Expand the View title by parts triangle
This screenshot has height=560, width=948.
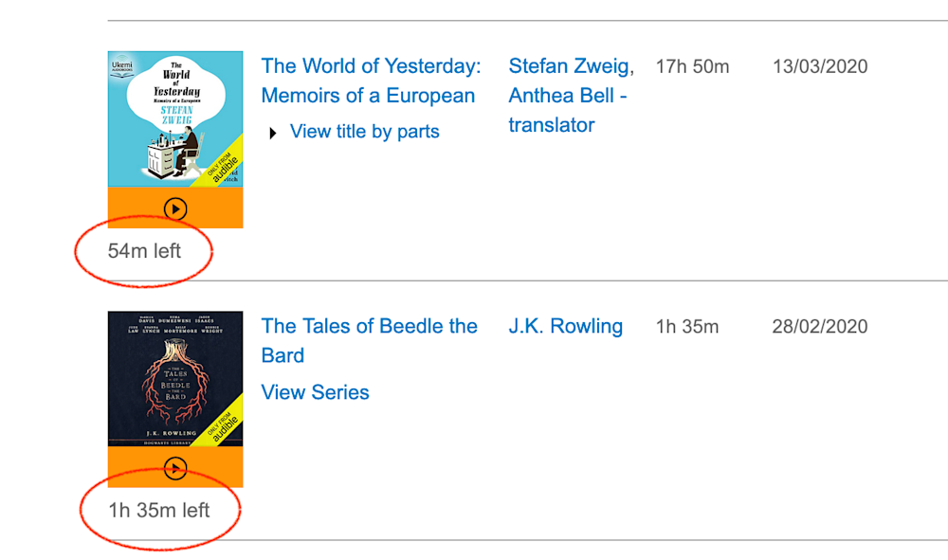coord(273,133)
